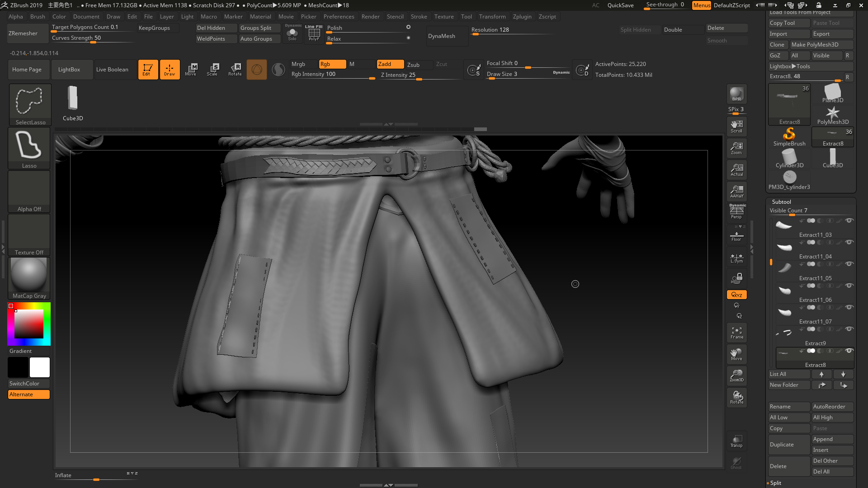868x488 pixels.
Task: Adjust the Draw Size slider
Action: point(528,75)
